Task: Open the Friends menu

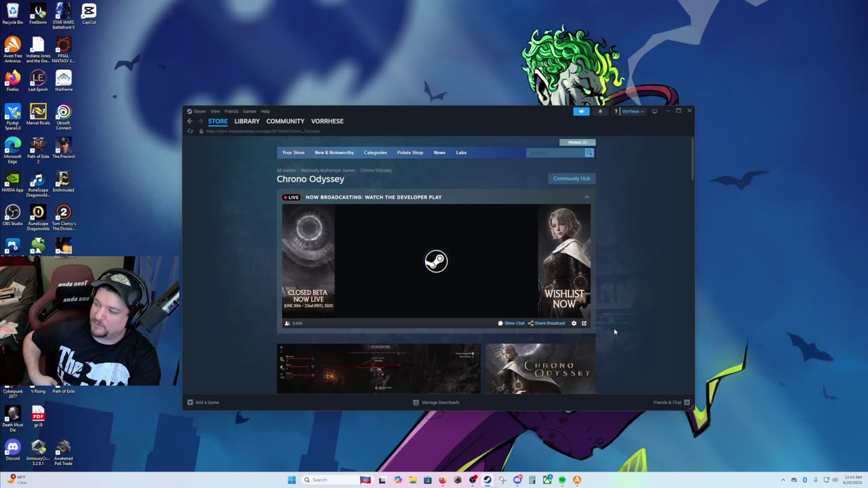Action: pyautogui.click(x=231, y=111)
